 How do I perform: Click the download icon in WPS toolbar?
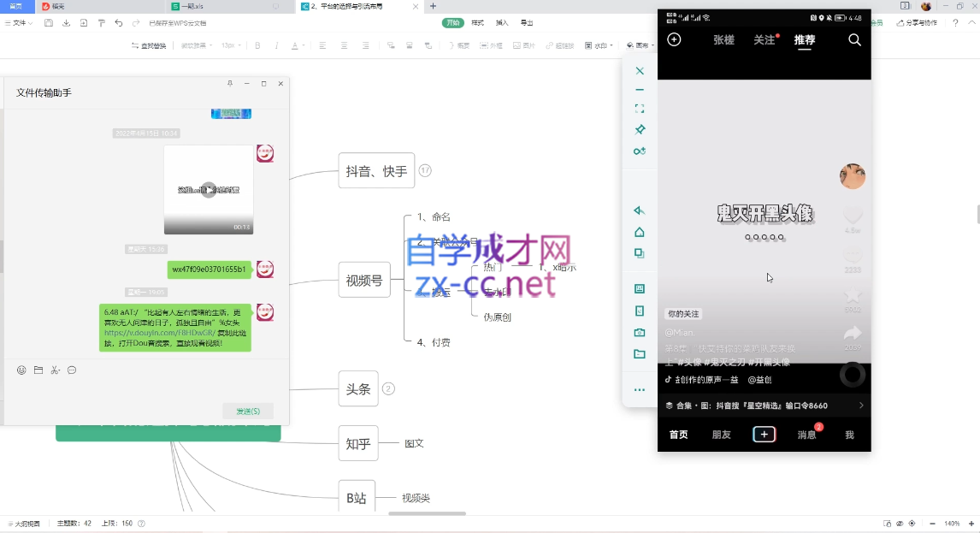click(x=66, y=23)
